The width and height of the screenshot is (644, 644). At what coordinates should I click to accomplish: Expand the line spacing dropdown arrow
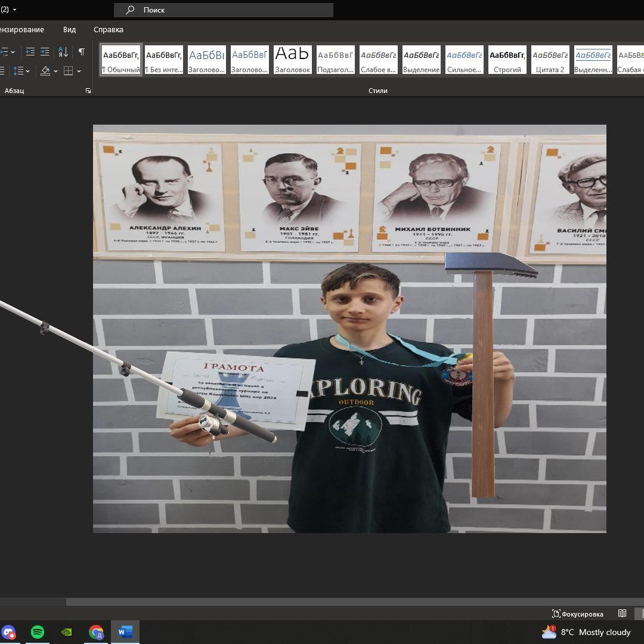click(27, 71)
